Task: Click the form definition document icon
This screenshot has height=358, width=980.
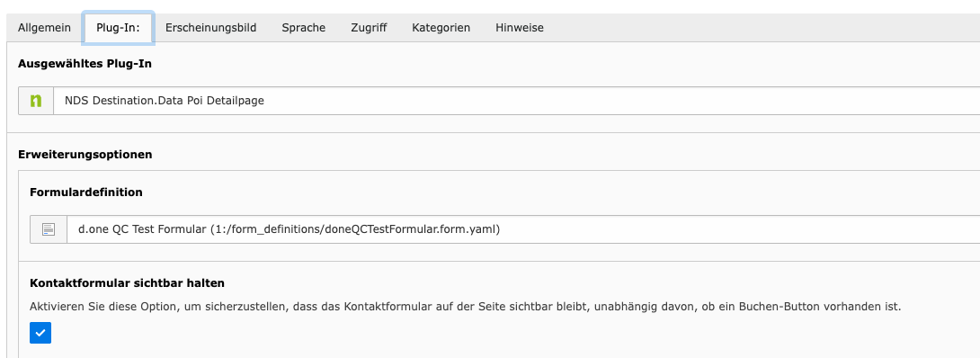Action: point(49,229)
